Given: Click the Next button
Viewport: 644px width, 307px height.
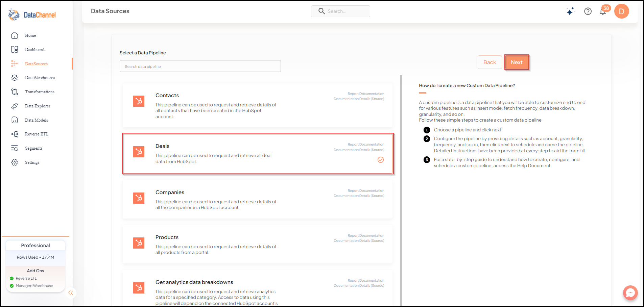Looking at the screenshot, I should pos(517,62).
